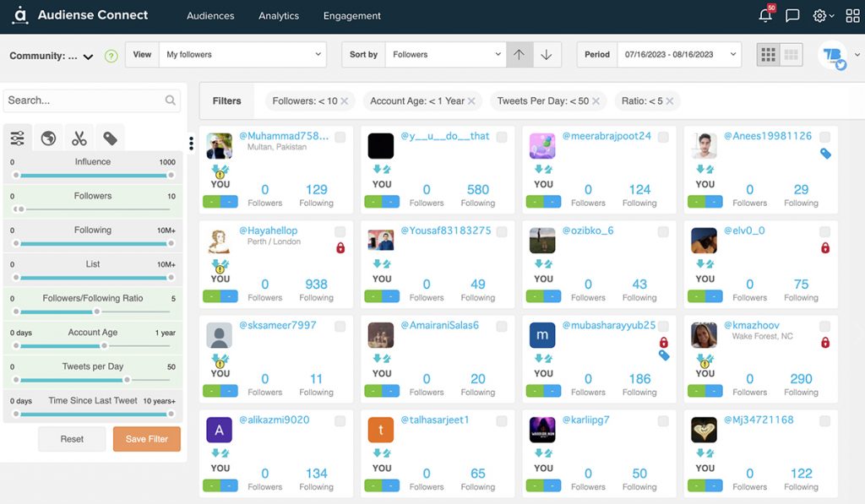Screen dimensions: 865x504
Task: Select the globe location filter icon
Action: [48, 137]
